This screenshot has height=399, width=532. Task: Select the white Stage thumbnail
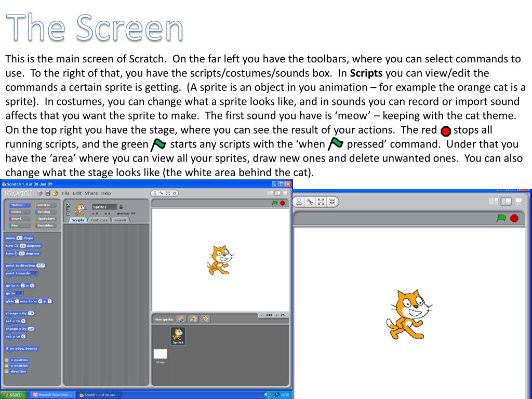(x=160, y=354)
